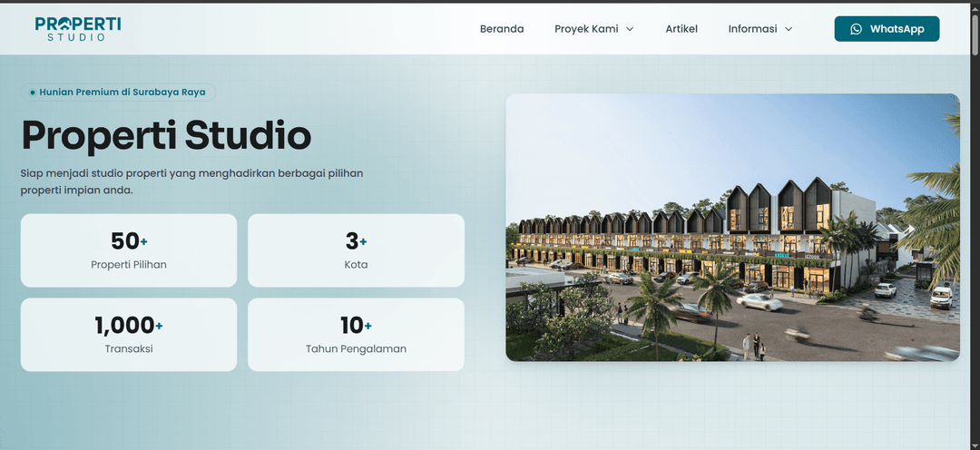Expand the Proyek Kami dropdown chevron
This screenshot has height=450, width=980.
pyautogui.click(x=630, y=29)
